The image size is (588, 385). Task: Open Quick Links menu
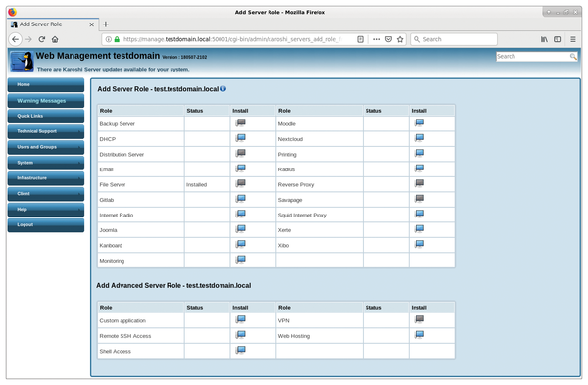click(46, 116)
